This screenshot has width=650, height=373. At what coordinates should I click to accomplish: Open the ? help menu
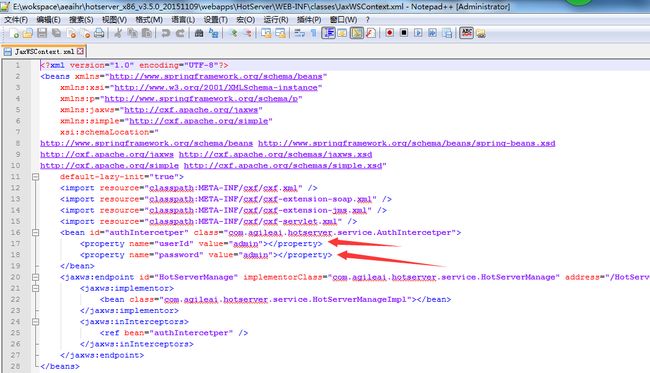(367, 19)
